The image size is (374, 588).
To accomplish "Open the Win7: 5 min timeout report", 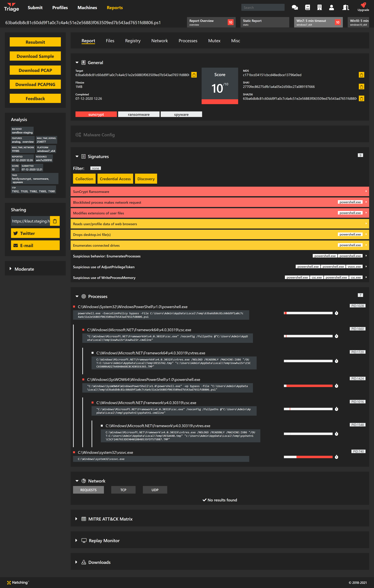I will (x=318, y=22).
